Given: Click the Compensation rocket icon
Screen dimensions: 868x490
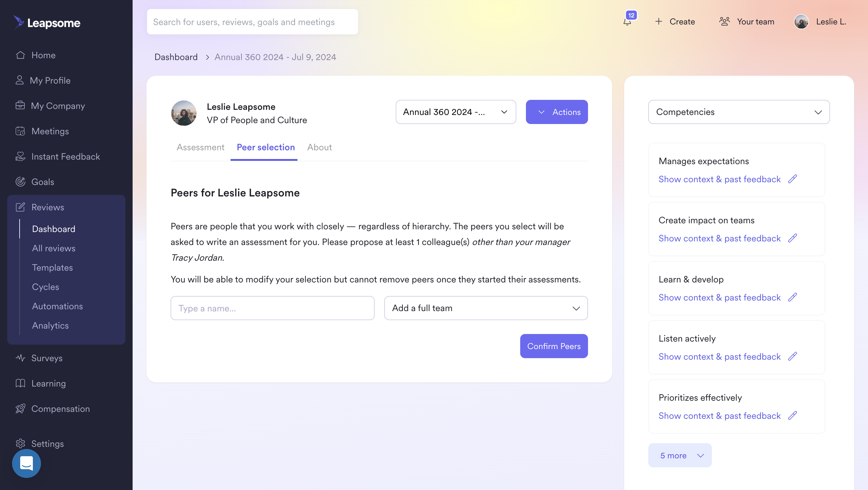Looking at the screenshot, I should click(x=20, y=409).
